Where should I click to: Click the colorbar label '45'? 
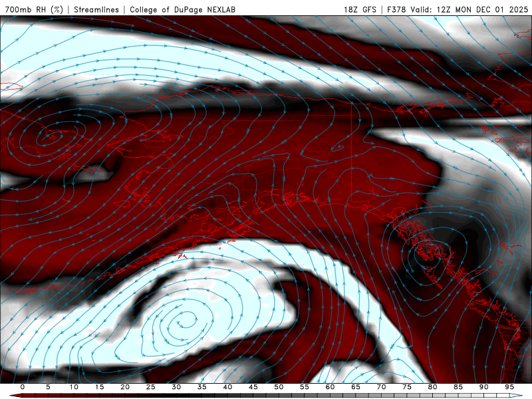[253, 387]
